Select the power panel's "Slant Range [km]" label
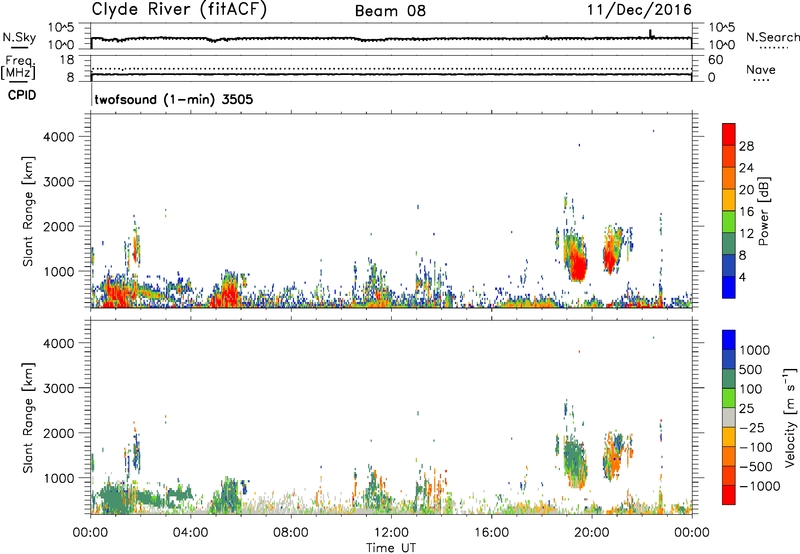This screenshot has width=800, height=554. point(28,211)
